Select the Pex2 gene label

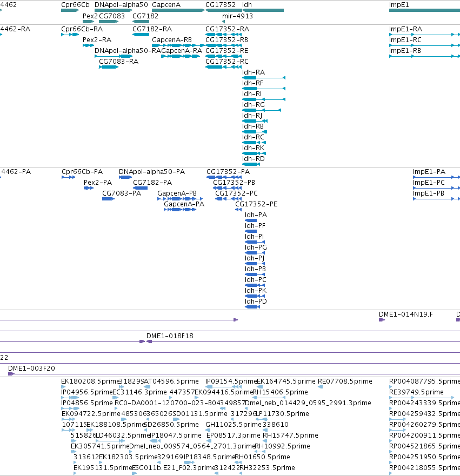coord(90,16)
